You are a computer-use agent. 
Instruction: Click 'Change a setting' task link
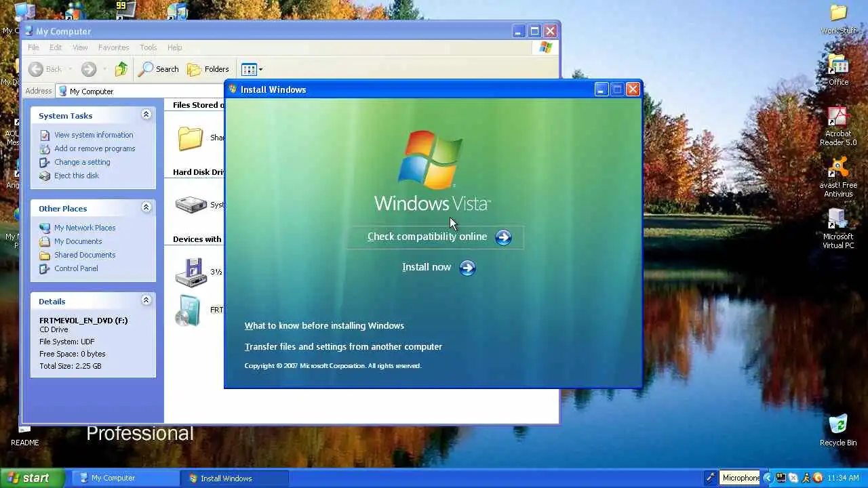(x=82, y=162)
